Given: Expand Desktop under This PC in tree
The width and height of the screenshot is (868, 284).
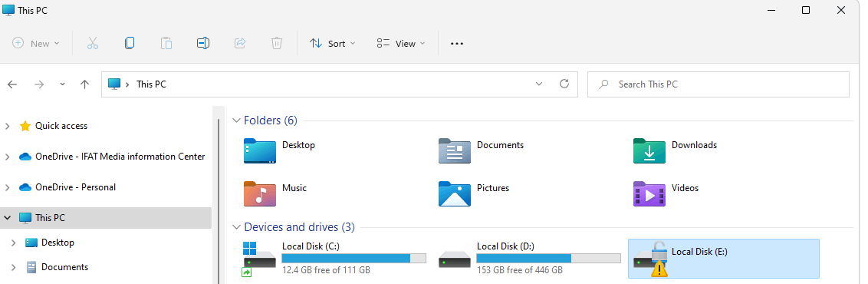Looking at the screenshot, I should [x=14, y=243].
